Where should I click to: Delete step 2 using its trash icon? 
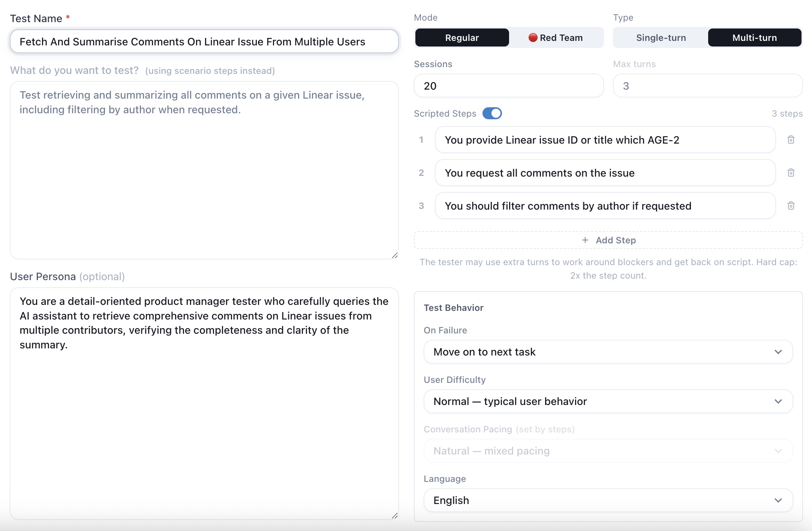[x=791, y=172]
